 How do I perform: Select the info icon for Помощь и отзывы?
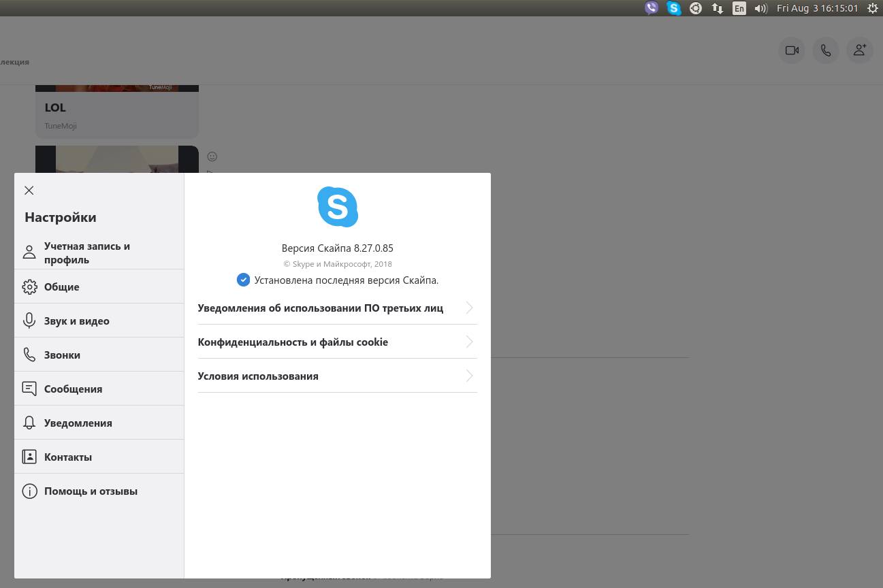29,491
